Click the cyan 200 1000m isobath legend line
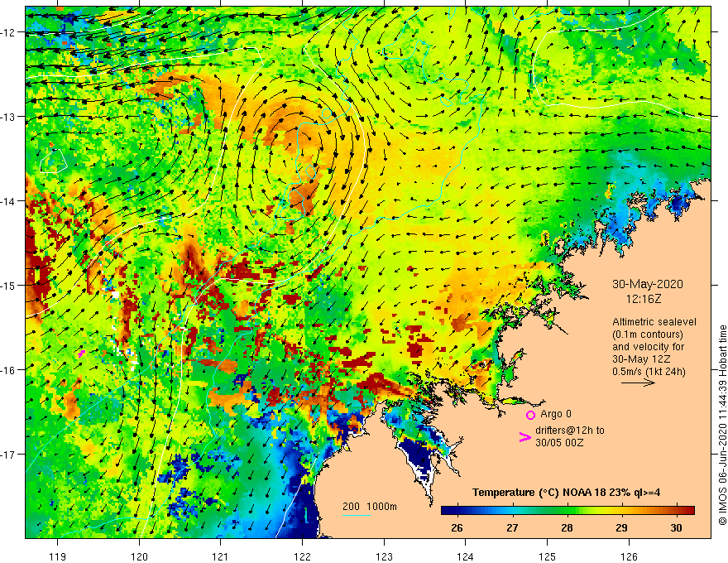Image resolution: width=728 pixels, height=563 pixels. point(356,515)
